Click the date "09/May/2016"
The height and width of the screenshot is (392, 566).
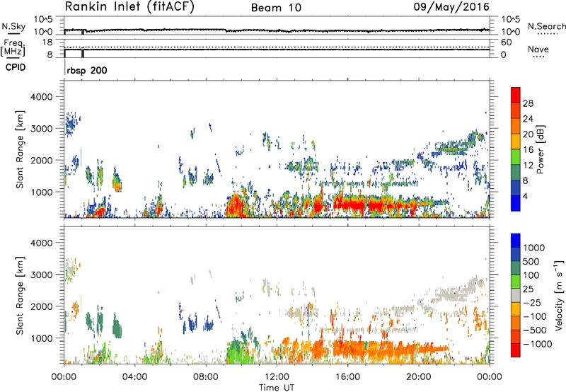coord(451,6)
